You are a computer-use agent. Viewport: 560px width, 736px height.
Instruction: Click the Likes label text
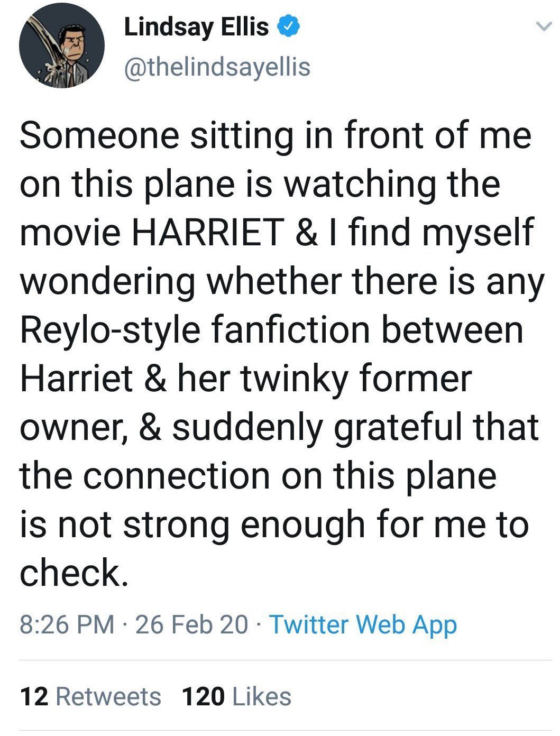261,696
